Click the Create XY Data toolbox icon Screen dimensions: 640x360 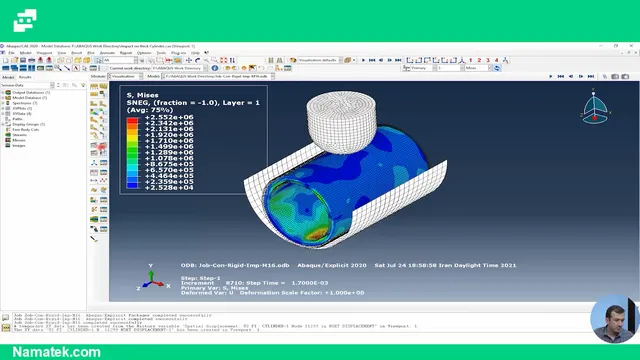94,172
